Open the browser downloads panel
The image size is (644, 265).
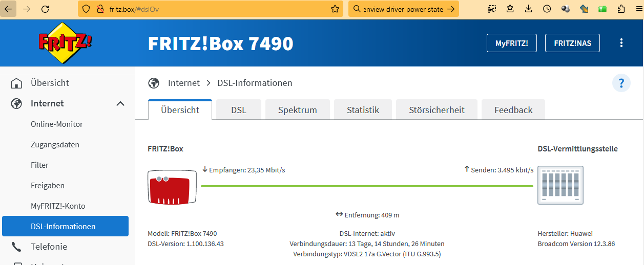pyautogui.click(x=529, y=9)
